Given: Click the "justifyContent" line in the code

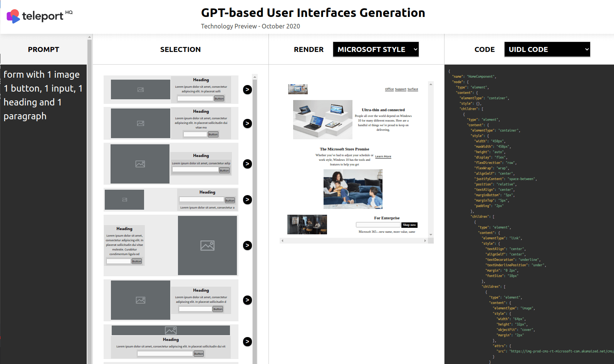Looking at the screenshot, I should coord(505,179).
